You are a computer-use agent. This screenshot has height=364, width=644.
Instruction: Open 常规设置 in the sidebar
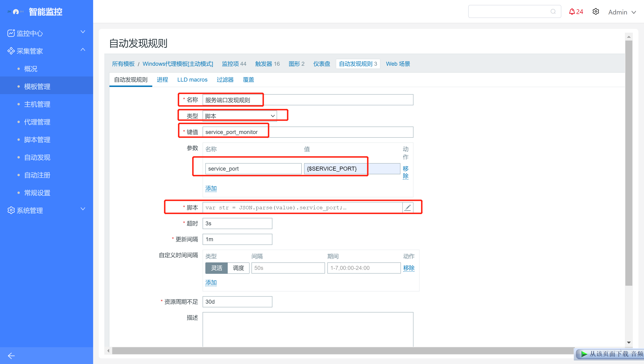[37, 193]
